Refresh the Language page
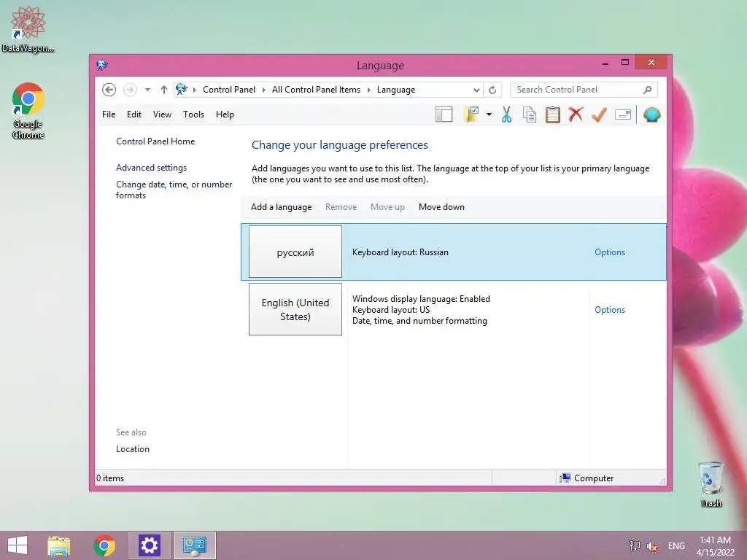This screenshot has height=560, width=747. click(492, 90)
